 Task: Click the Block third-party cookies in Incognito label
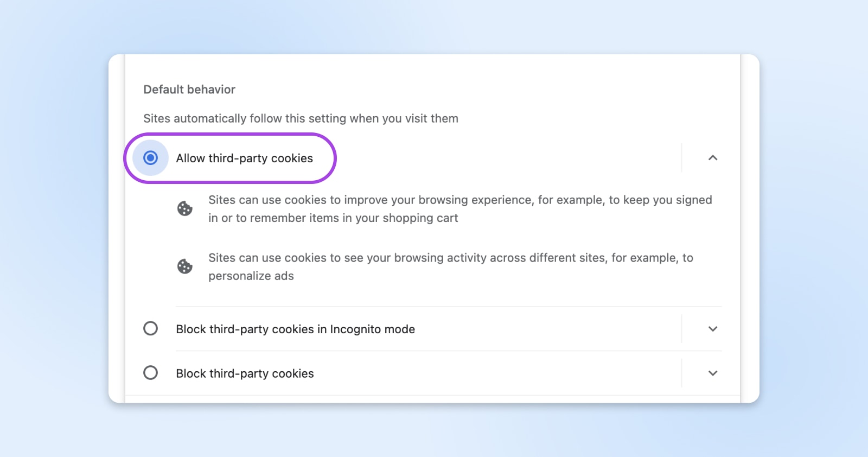coord(295,329)
